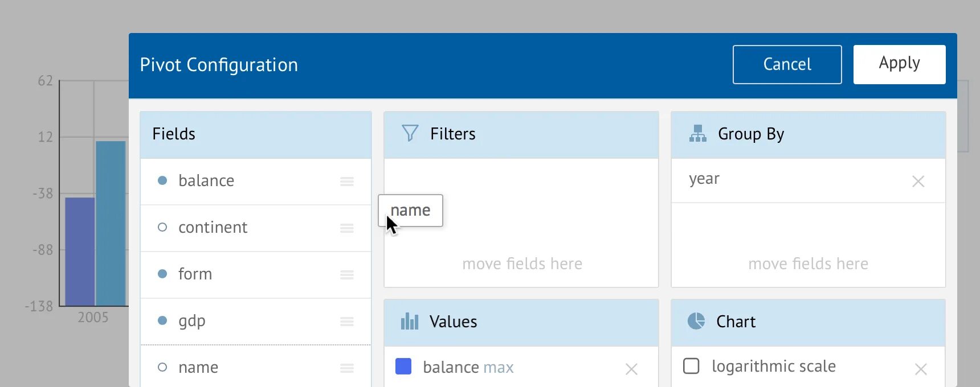The height and width of the screenshot is (387, 980).
Task: Click the Group By hierarchy icon
Action: [x=697, y=133]
